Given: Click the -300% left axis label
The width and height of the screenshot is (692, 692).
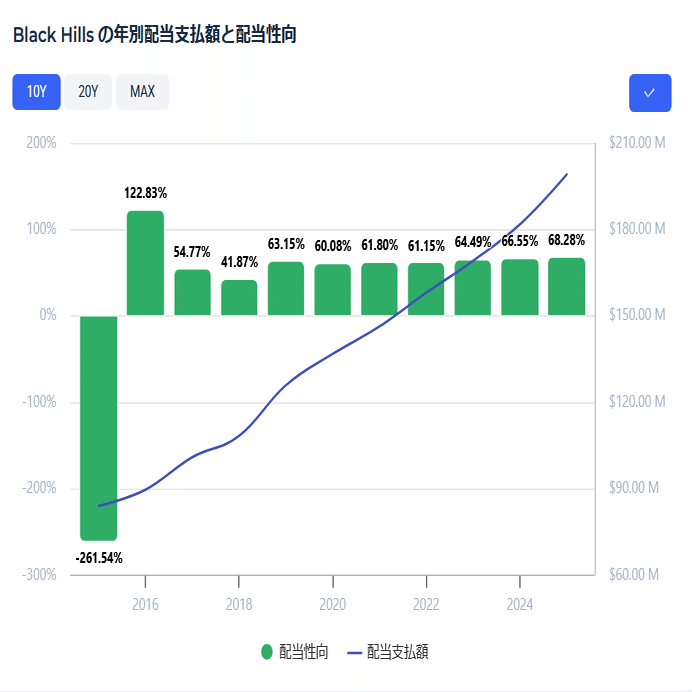Looking at the screenshot, I should point(39,575).
